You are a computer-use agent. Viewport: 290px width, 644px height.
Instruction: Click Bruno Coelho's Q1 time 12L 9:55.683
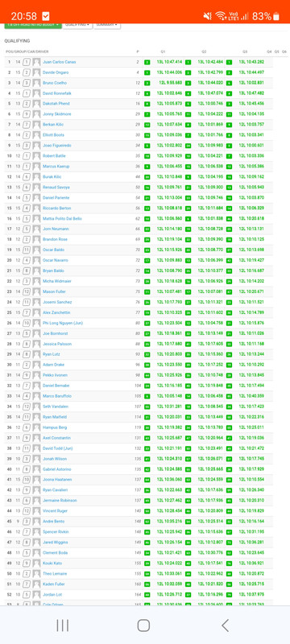[x=171, y=83]
